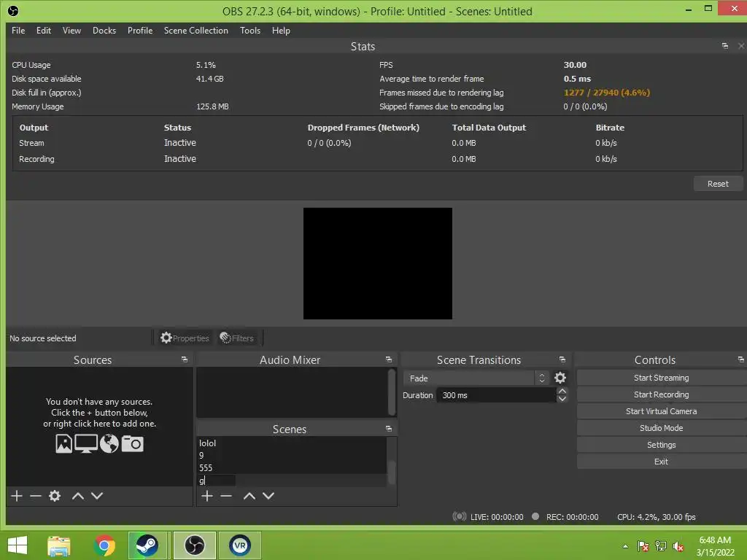Open the Profile menu
The image size is (747, 560).
[x=140, y=31]
